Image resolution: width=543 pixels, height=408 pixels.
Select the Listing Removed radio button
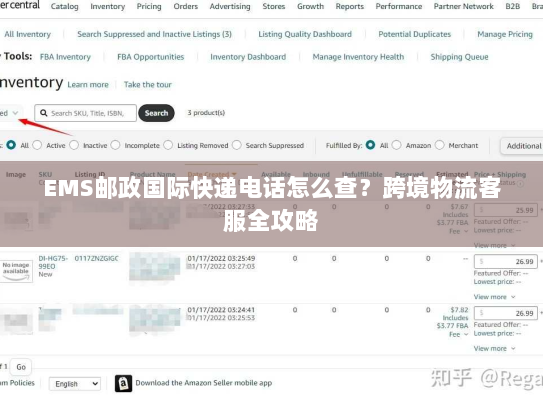(168, 145)
